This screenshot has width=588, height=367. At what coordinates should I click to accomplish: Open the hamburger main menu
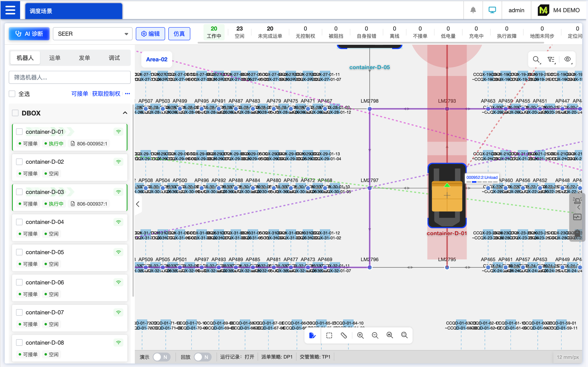pos(10,10)
